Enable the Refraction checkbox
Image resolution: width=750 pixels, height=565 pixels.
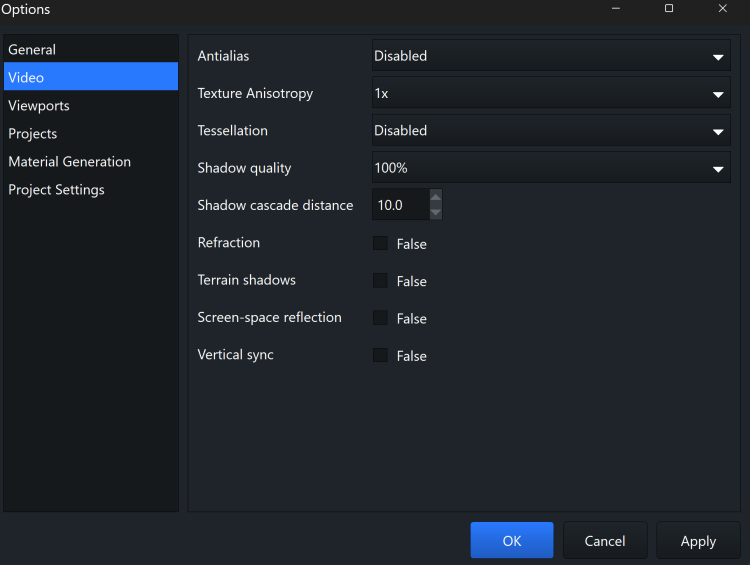[x=380, y=243]
